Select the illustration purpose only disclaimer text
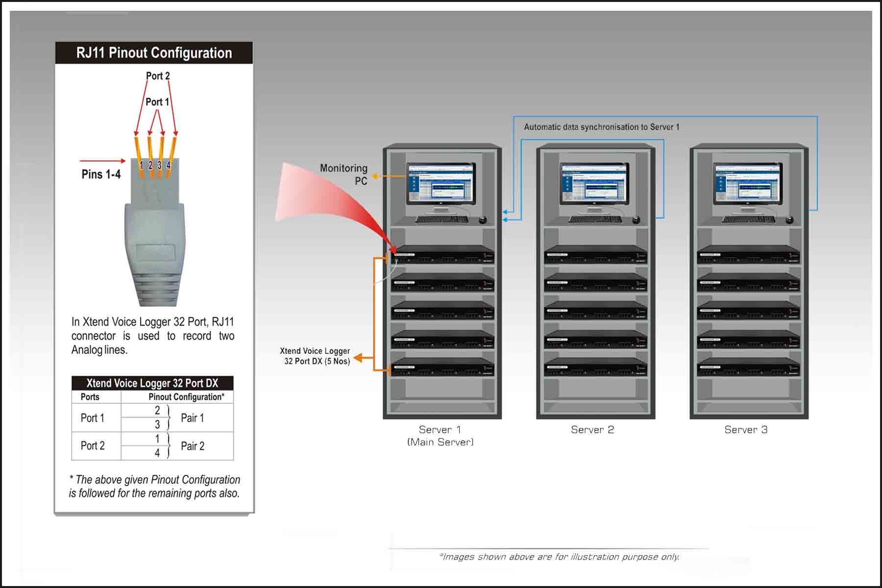 click(x=560, y=557)
